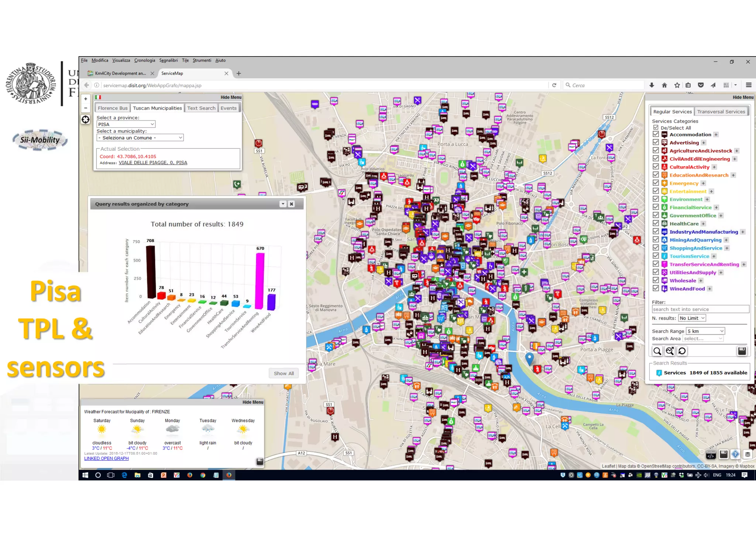Hide the right services menu
The image size is (756, 535).
click(x=743, y=97)
